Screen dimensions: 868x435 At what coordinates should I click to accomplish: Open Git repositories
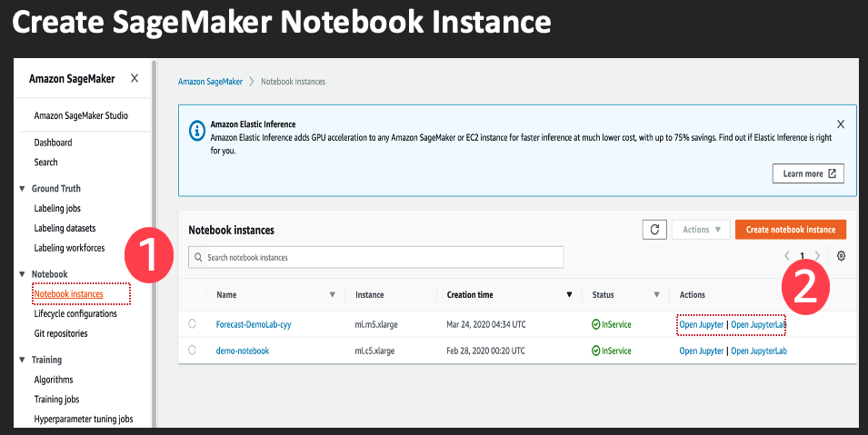pyautogui.click(x=61, y=333)
